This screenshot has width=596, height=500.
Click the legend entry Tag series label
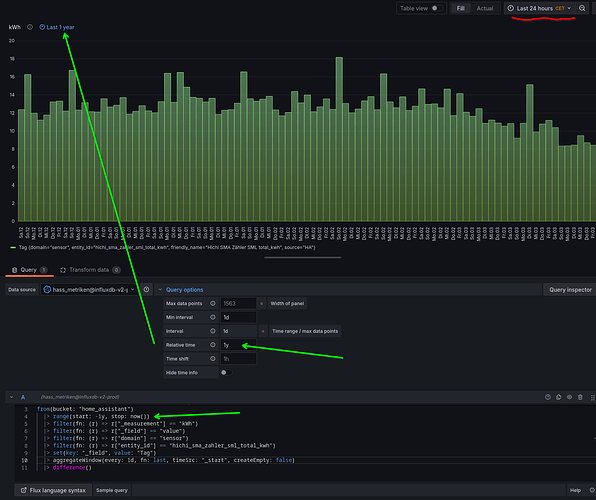coord(167,248)
